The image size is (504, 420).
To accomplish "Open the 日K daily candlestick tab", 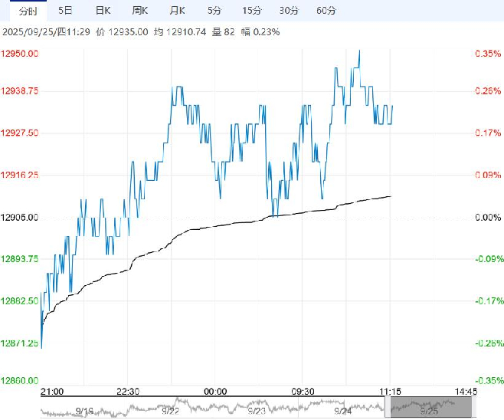I will [103, 11].
